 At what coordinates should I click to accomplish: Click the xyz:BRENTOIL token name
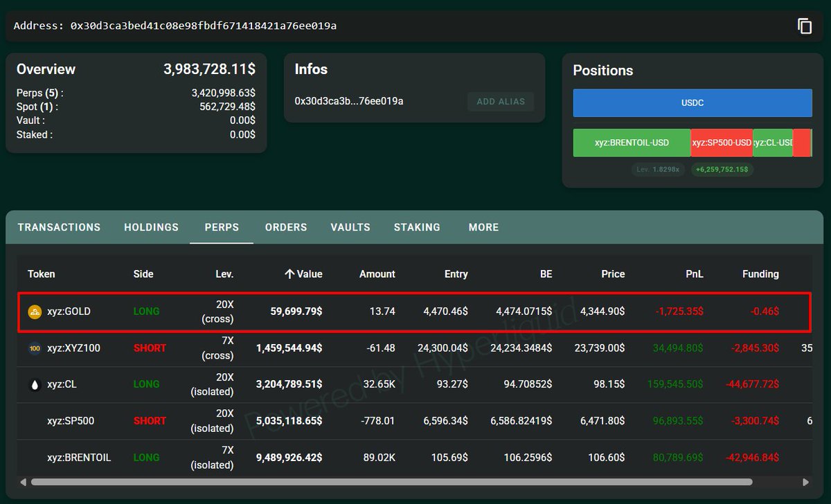[79, 458]
